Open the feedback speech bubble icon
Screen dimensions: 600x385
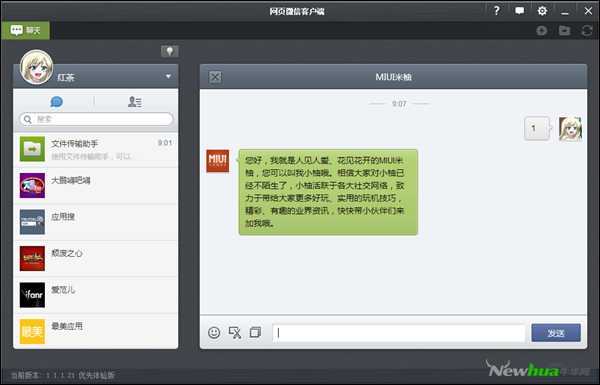(x=519, y=11)
